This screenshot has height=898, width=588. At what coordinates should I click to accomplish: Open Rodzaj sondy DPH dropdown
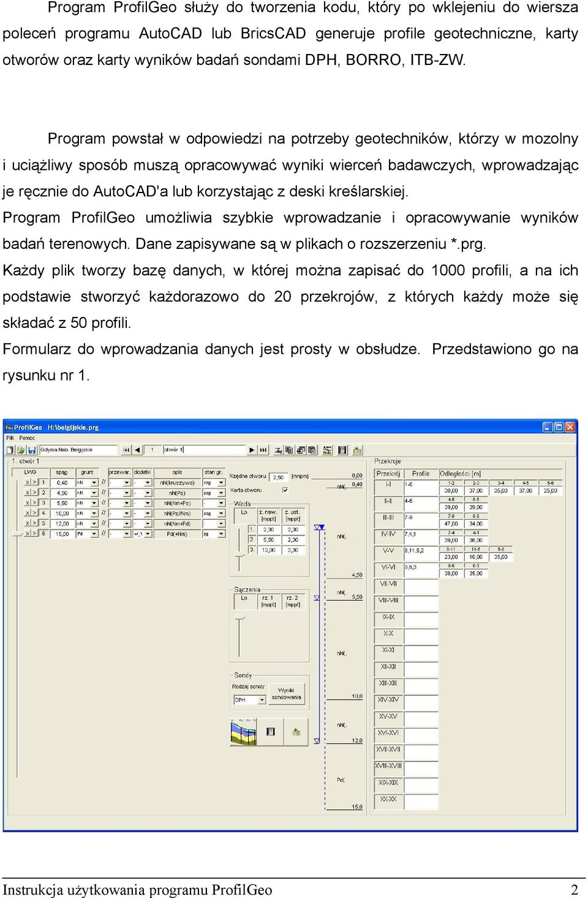pyautogui.click(x=262, y=699)
